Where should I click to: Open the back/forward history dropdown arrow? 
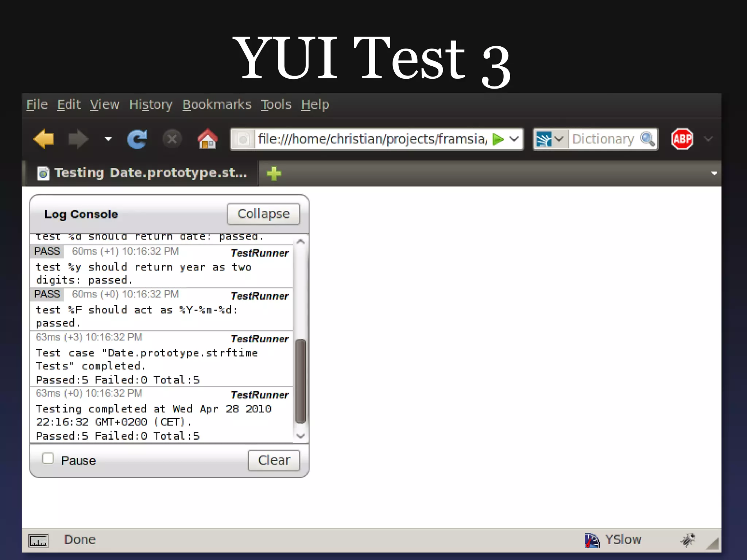[108, 139]
